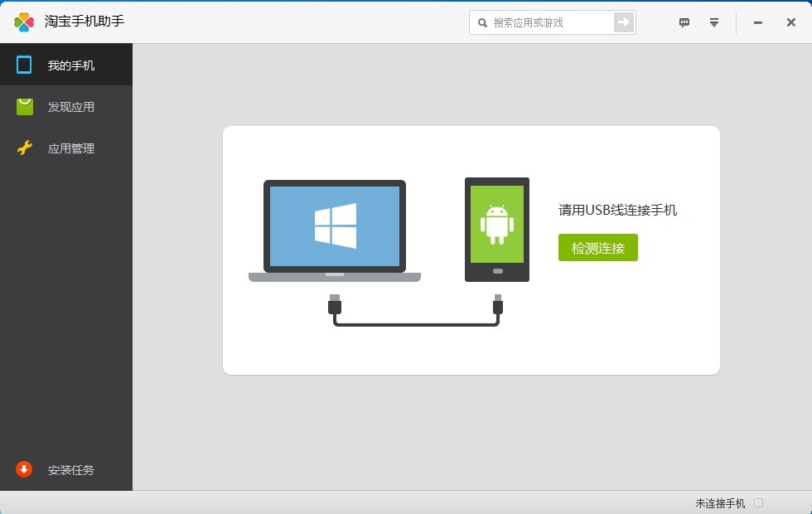Click the 未连接手机 status text
Image resolution: width=812 pixels, height=514 pixels.
pos(720,503)
